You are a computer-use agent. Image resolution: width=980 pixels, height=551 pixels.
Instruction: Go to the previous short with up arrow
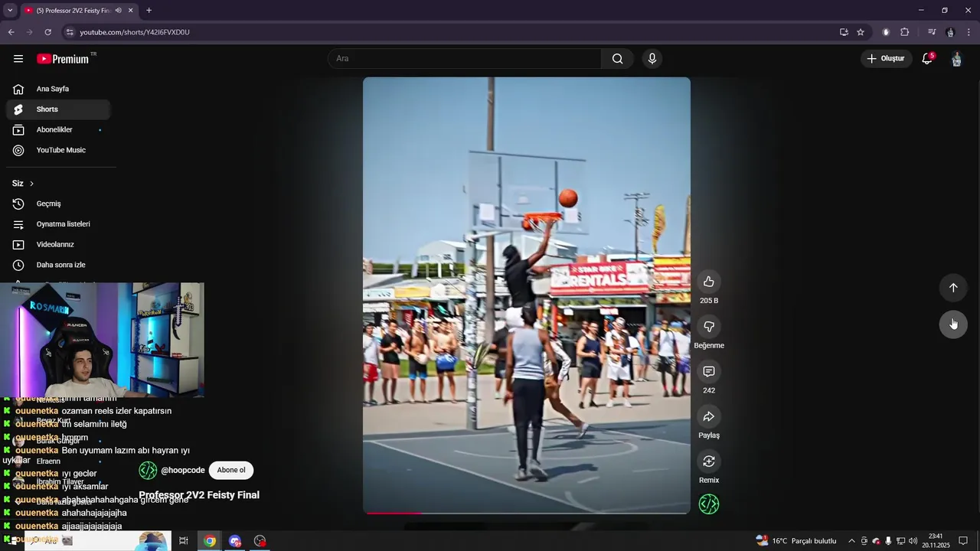coord(953,288)
